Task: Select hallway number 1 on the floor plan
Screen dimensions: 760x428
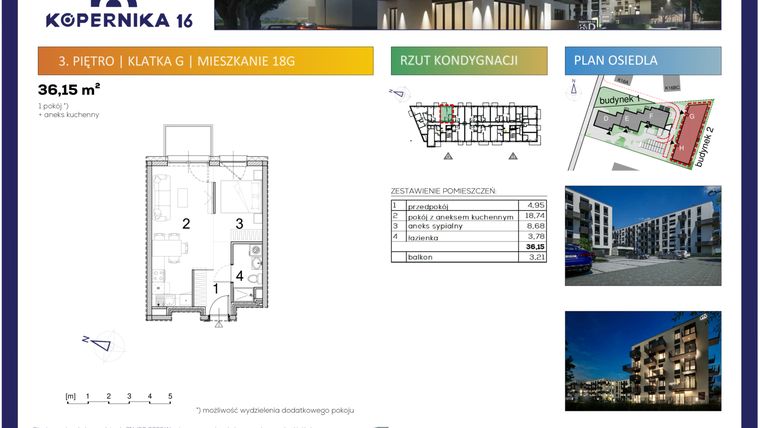Action: point(214,288)
